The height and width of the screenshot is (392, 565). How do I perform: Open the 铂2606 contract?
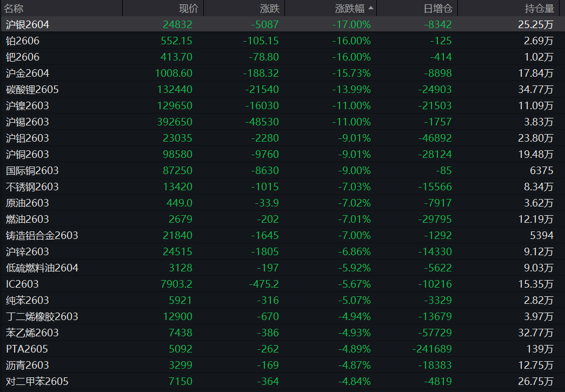[x=23, y=41]
